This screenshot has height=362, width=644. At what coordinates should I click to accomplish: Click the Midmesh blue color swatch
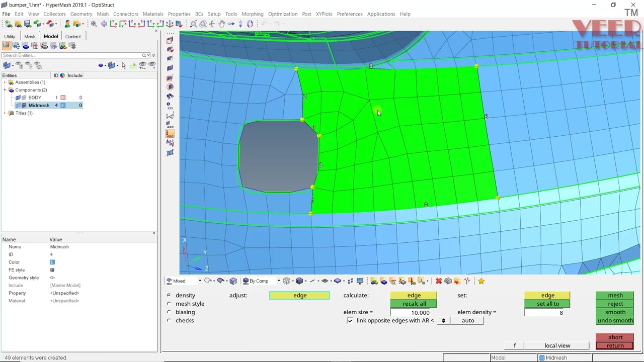(x=63, y=105)
